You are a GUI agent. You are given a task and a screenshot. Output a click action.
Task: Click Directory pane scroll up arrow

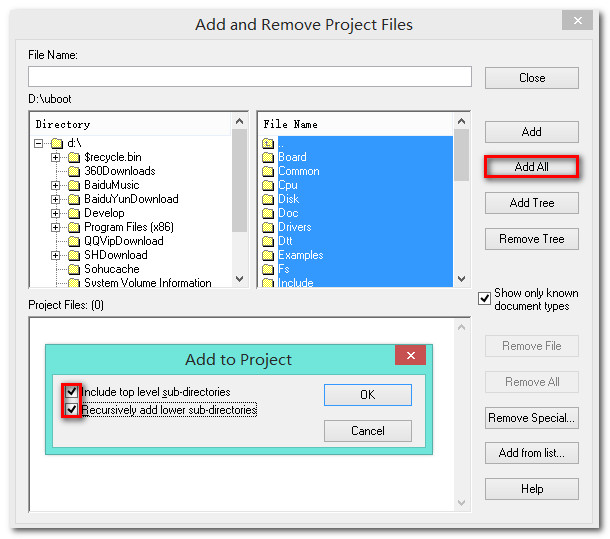coord(240,121)
